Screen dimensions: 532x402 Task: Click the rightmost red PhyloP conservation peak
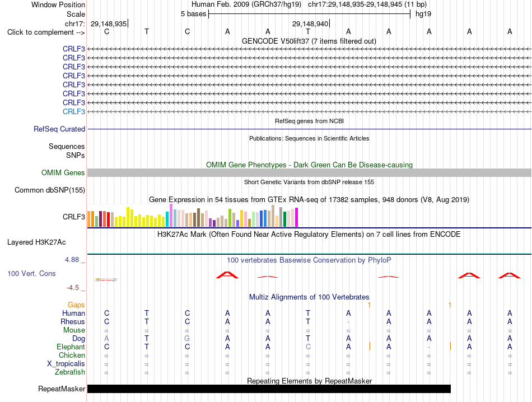[509, 275]
